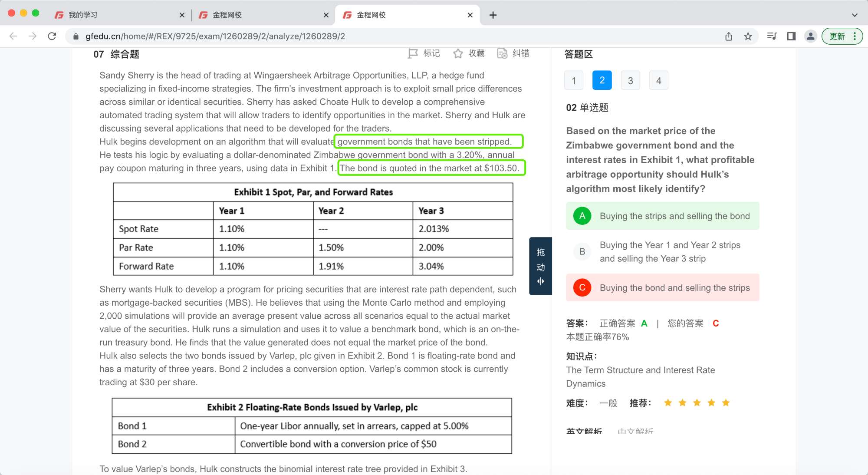Switch to 中文解析 explanation tab

coord(635,431)
